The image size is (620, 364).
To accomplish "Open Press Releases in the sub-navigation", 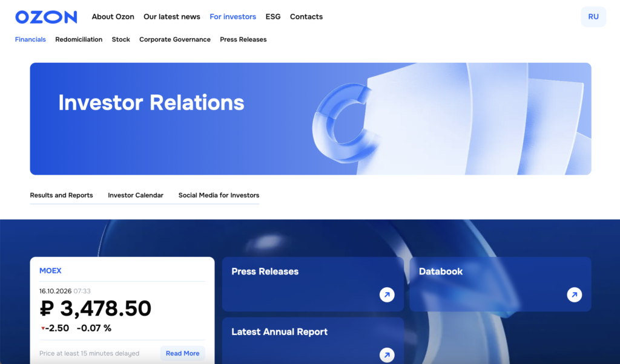I will pyautogui.click(x=243, y=39).
